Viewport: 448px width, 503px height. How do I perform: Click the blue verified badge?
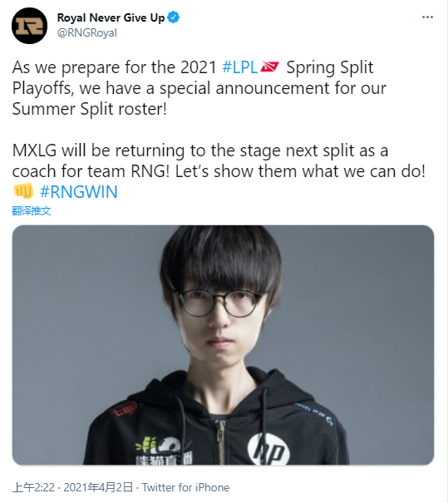tap(174, 17)
